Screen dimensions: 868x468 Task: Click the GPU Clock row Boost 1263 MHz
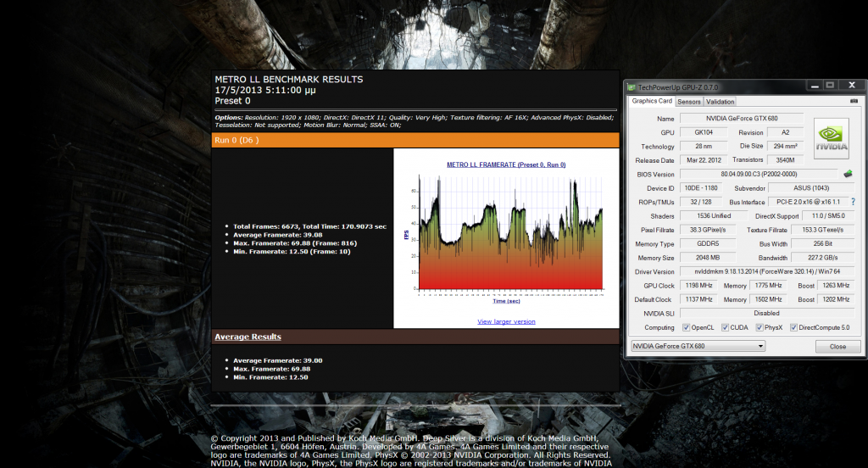click(836, 286)
